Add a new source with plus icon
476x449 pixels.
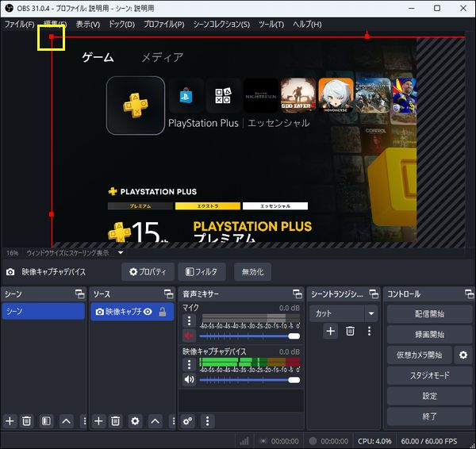click(x=98, y=421)
